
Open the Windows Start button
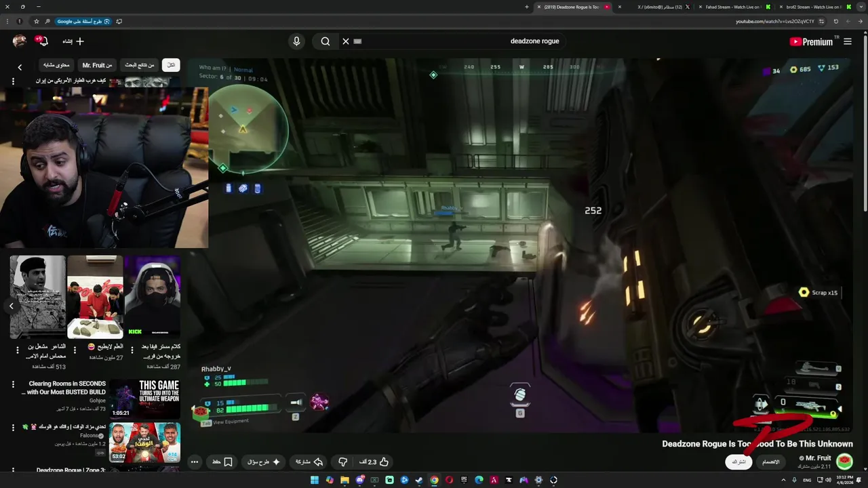pyautogui.click(x=315, y=480)
